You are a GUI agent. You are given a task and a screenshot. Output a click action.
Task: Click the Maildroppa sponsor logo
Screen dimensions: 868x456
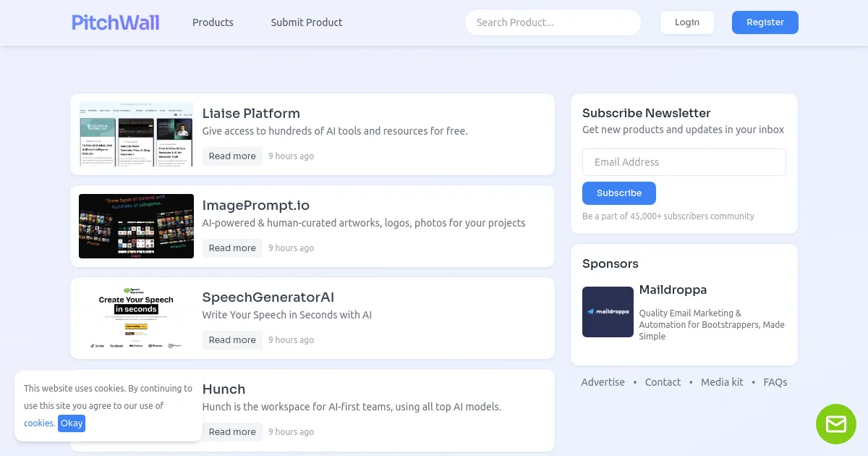coord(608,312)
